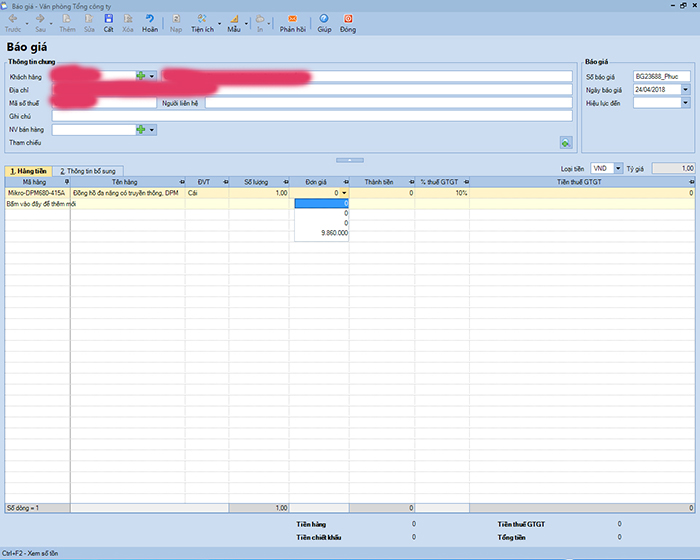The width and height of the screenshot is (700, 560).
Task: Click the Tỷ giá exchange rate field
Action: 673,168
